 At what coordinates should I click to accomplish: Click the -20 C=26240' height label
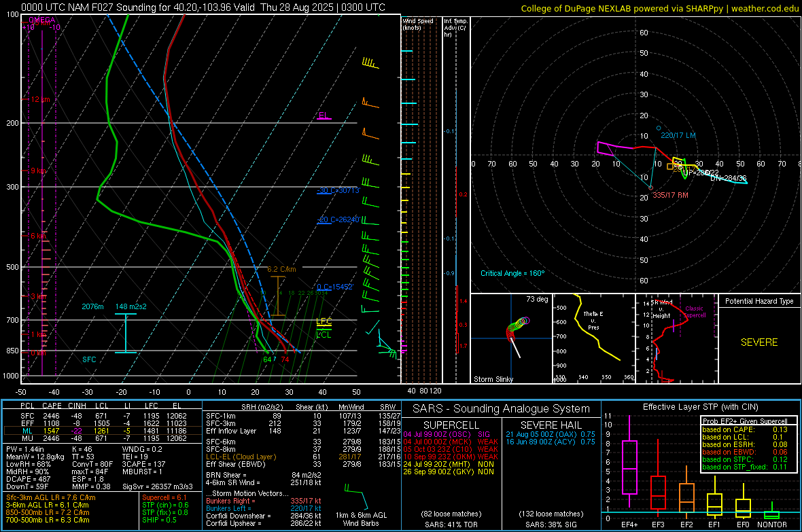[338, 219]
